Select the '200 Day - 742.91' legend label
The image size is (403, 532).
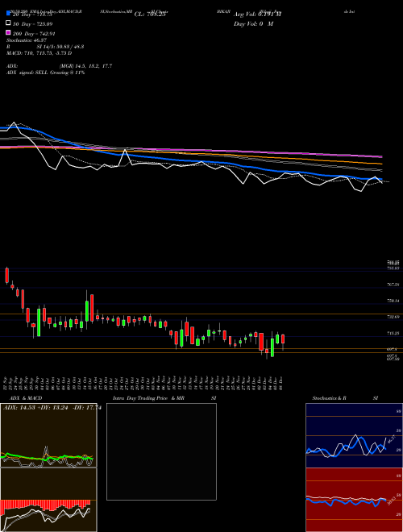34,34
